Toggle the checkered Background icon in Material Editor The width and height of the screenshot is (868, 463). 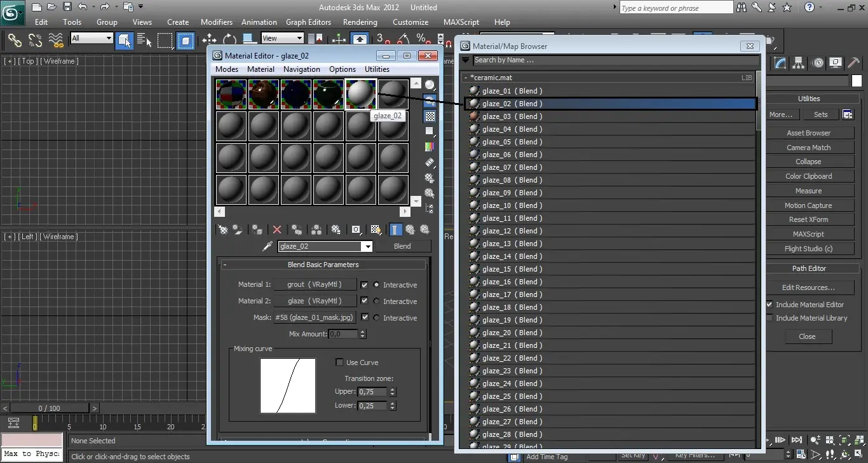click(430, 116)
